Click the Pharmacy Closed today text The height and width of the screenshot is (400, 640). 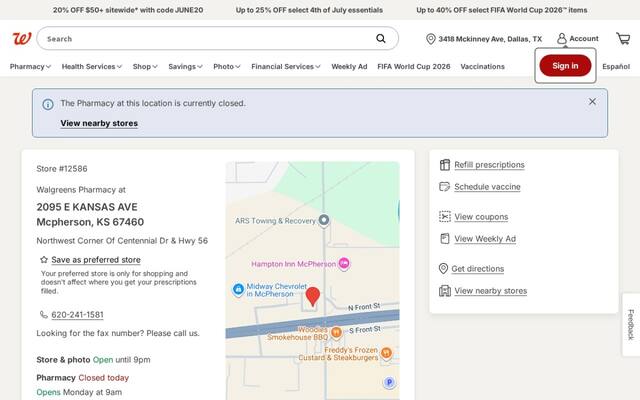(x=82, y=378)
